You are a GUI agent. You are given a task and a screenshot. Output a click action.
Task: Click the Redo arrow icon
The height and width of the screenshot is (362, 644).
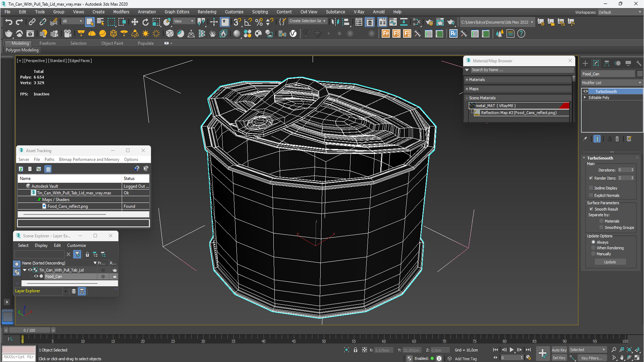(19, 22)
